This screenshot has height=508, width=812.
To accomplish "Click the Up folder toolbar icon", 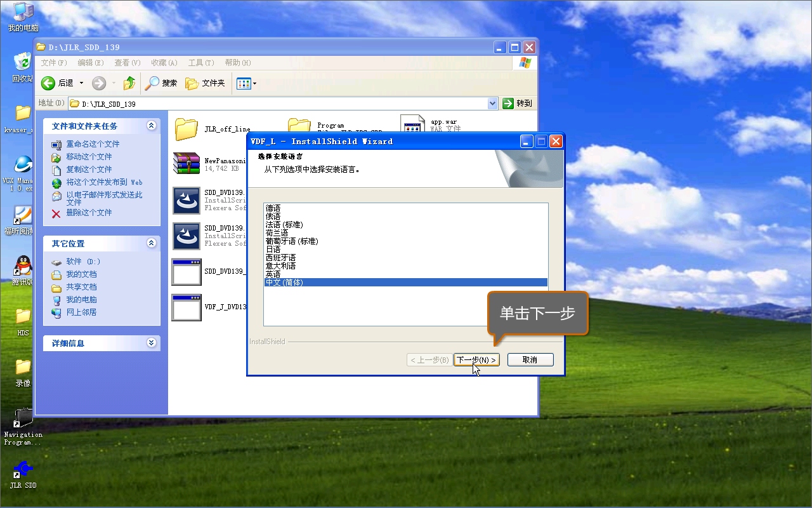I will coord(129,83).
